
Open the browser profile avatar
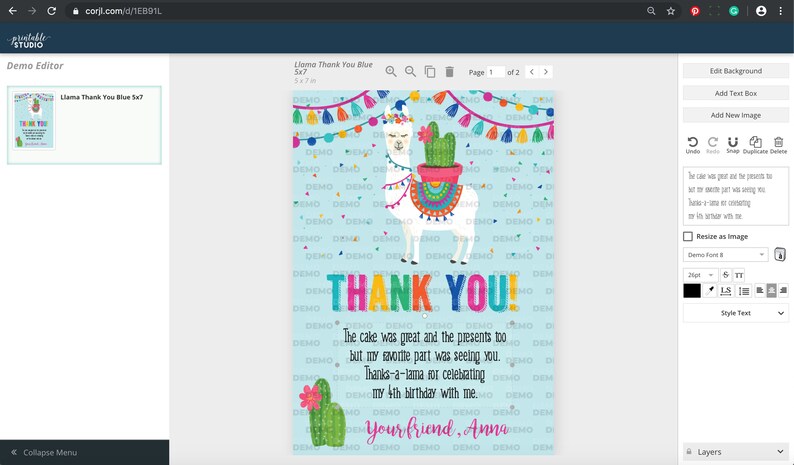(x=761, y=11)
